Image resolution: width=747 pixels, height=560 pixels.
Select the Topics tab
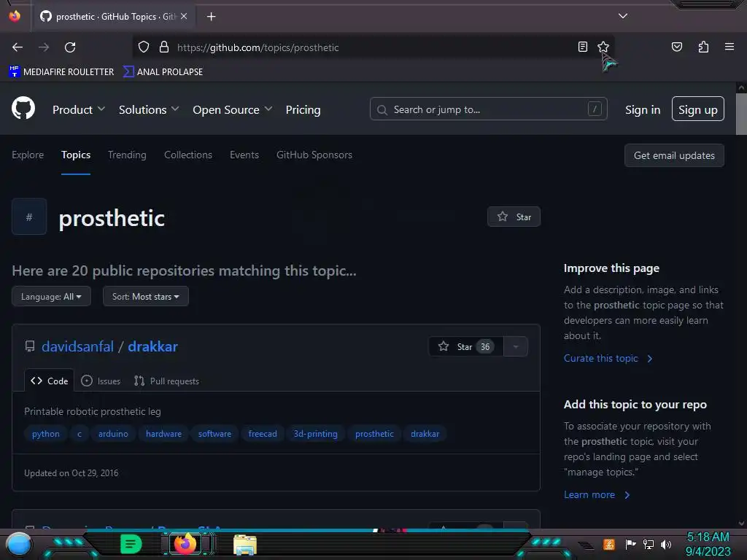point(76,155)
